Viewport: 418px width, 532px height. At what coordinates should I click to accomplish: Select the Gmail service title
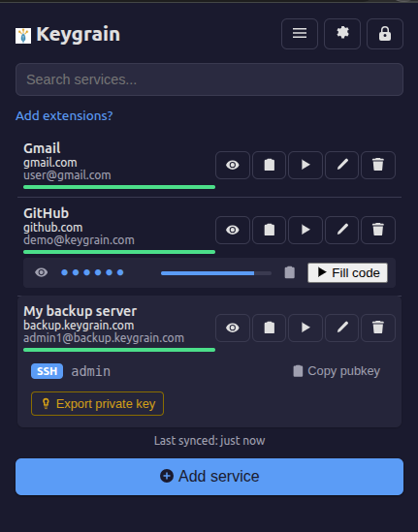coord(42,148)
